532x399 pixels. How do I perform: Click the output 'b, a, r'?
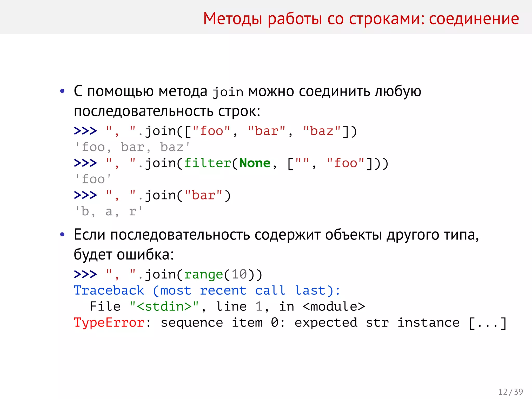click(109, 211)
